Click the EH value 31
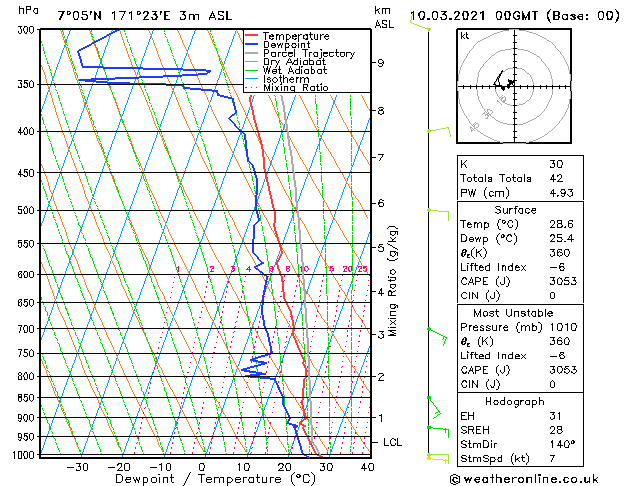629x486 pixels. (x=556, y=416)
